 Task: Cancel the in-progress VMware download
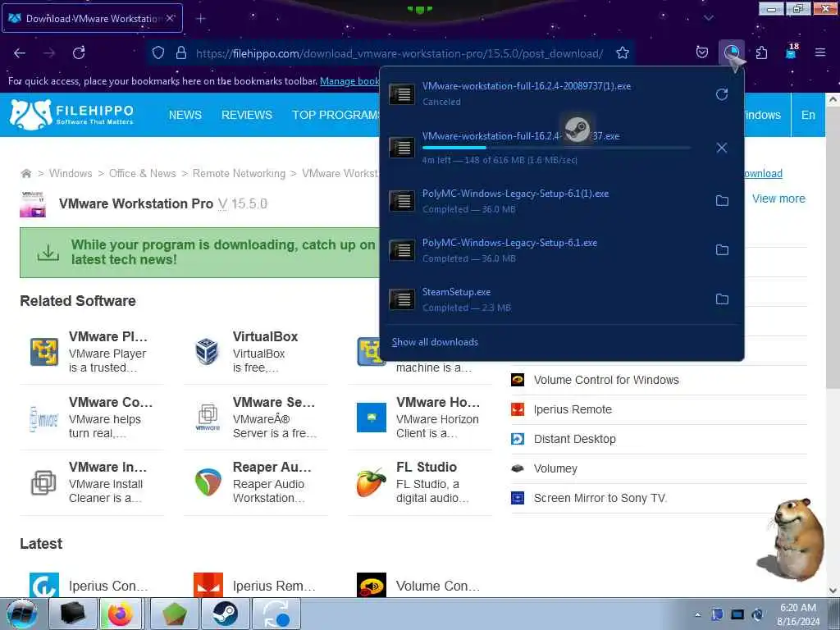tap(722, 148)
